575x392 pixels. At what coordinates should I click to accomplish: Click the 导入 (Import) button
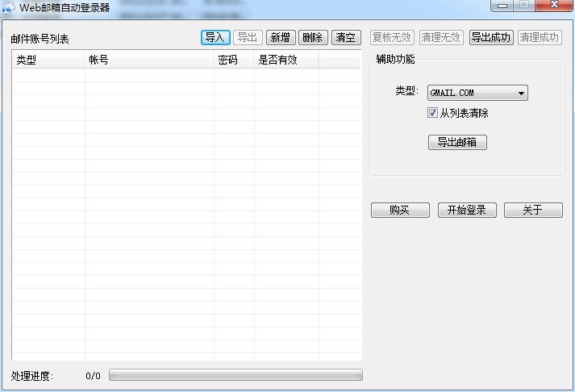coord(215,37)
